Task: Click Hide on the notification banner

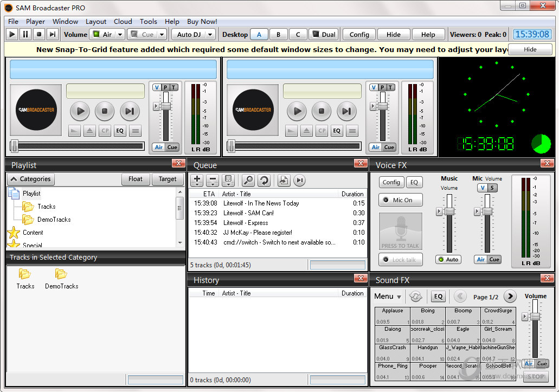Action: coord(530,49)
